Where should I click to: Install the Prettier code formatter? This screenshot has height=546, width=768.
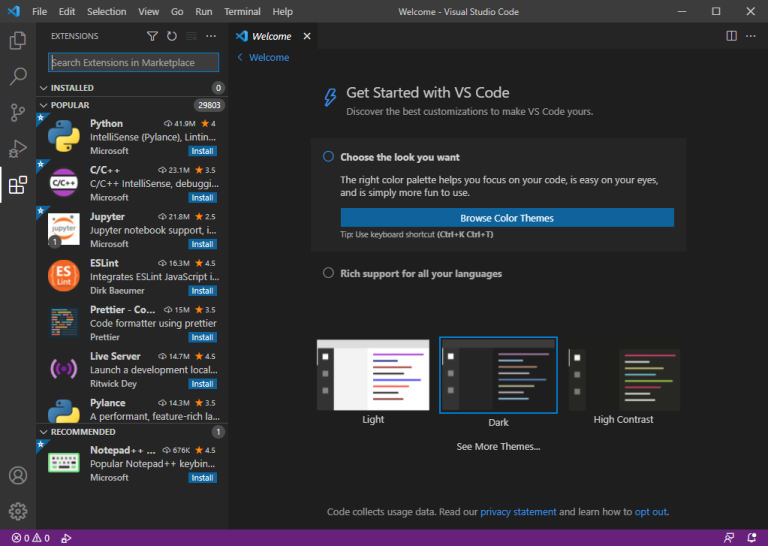pyautogui.click(x=202, y=337)
